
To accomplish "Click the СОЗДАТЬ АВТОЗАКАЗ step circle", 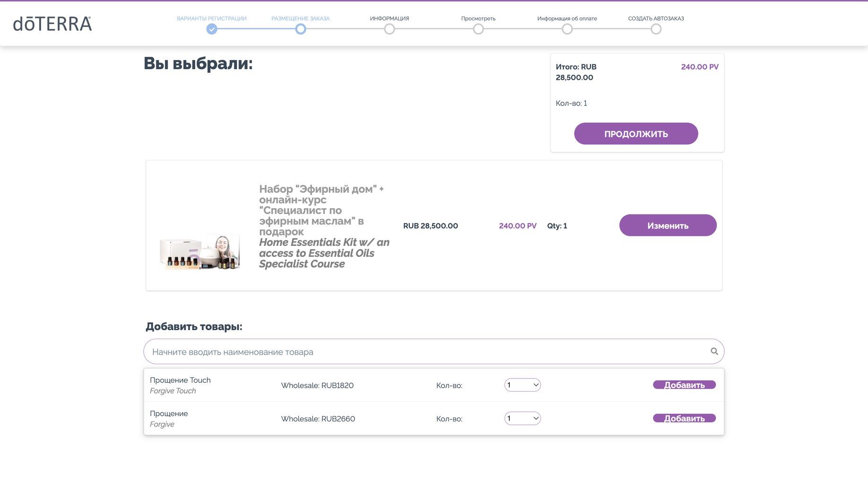I will pos(656,29).
